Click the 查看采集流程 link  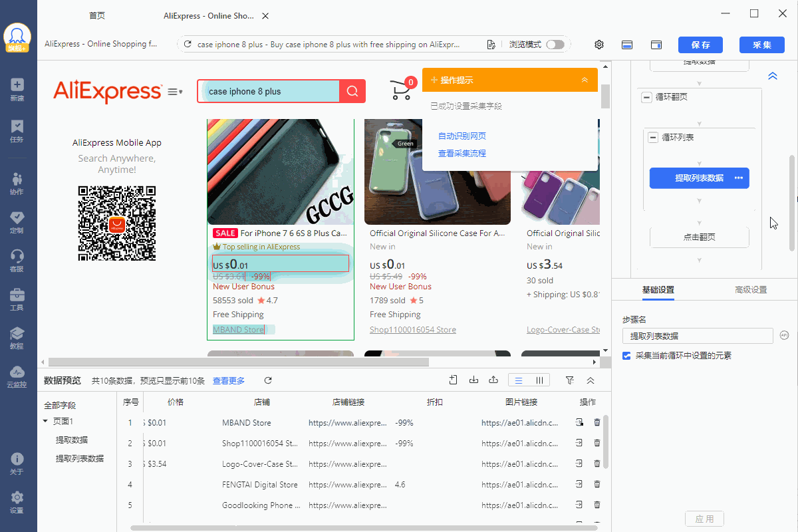pos(462,154)
